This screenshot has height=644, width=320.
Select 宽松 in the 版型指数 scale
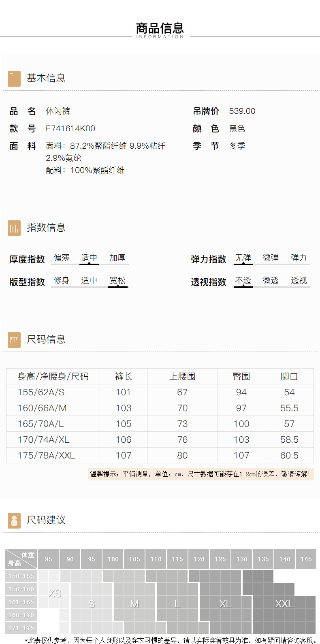pos(117,281)
